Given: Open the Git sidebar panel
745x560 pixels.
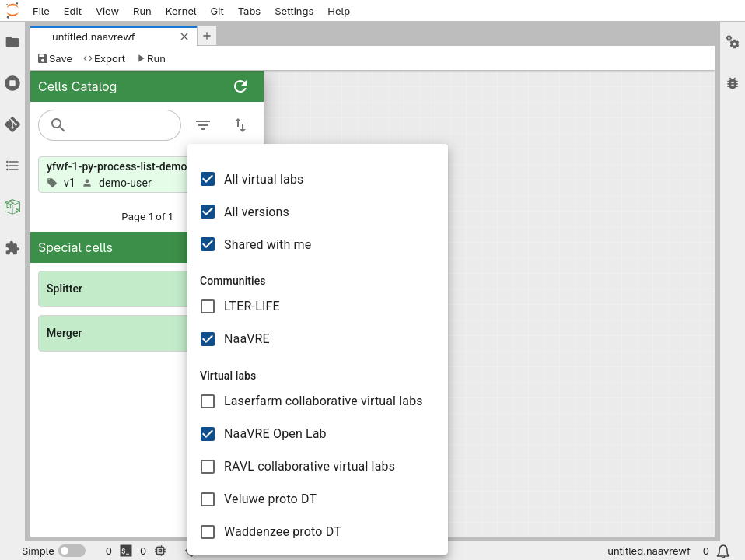Looking at the screenshot, I should click(12, 124).
